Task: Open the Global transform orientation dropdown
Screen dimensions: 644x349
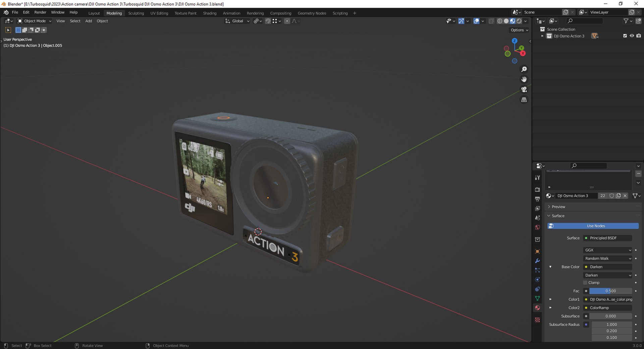Action: tap(237, 21)
